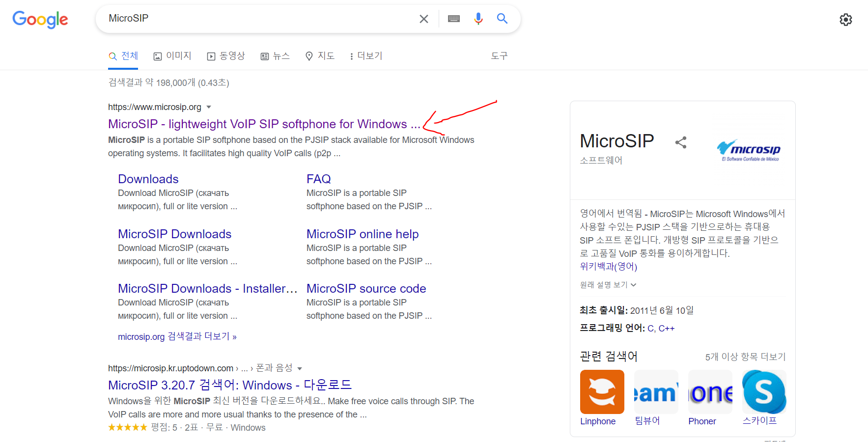
Task: Open Linphone related search thumbnail
Action: click(x=602, y=392)
